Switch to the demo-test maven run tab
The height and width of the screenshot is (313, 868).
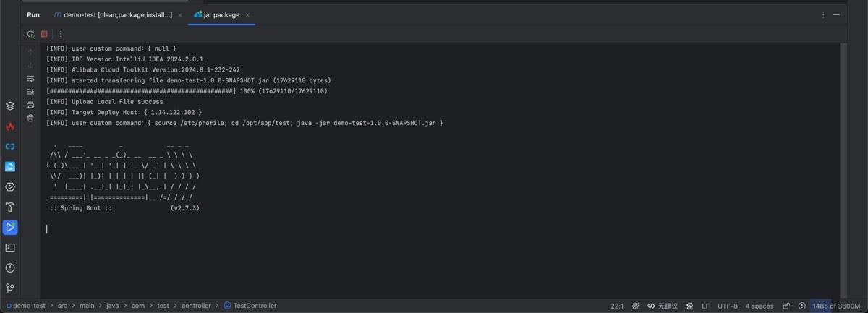coord(113,14)
